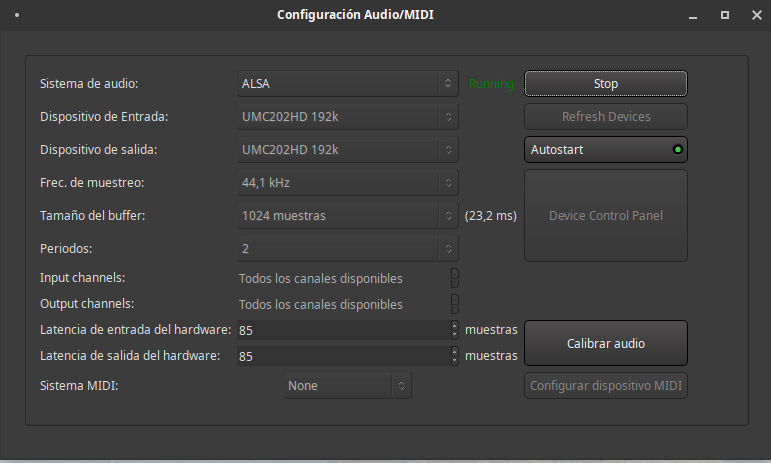771x463 pixels.
Task: Open the Sistema MIDI None dropdown
Action: [x=347, y=385]
